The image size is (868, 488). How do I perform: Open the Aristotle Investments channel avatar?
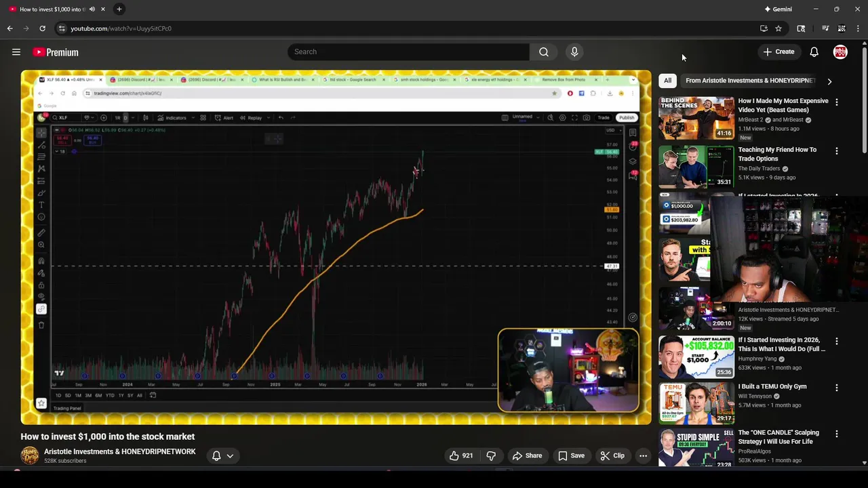click(x=29, y=455)
